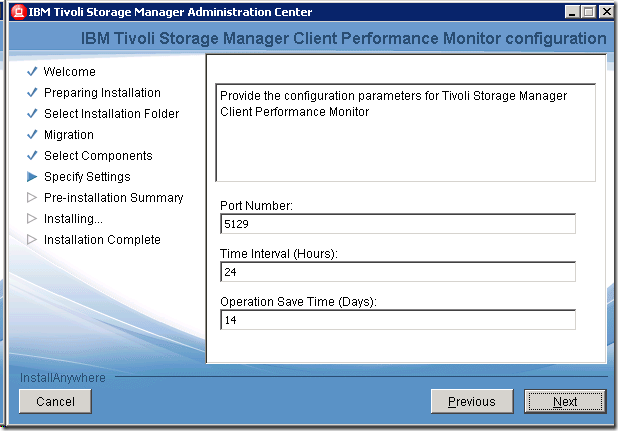Image resolution: width=618 pixels, height=431 pixels.
Task: Focus the Port Number field
Action: click(397, 224)
